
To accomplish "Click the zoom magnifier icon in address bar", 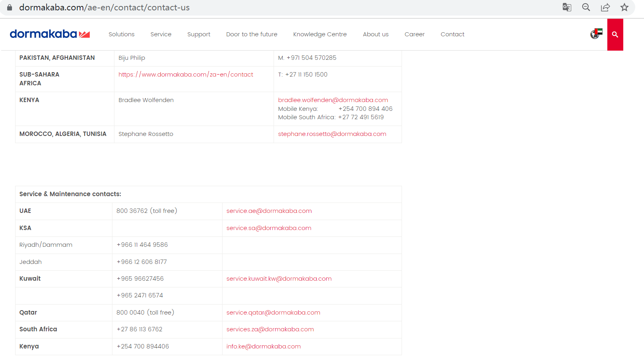I will point(586,7).
